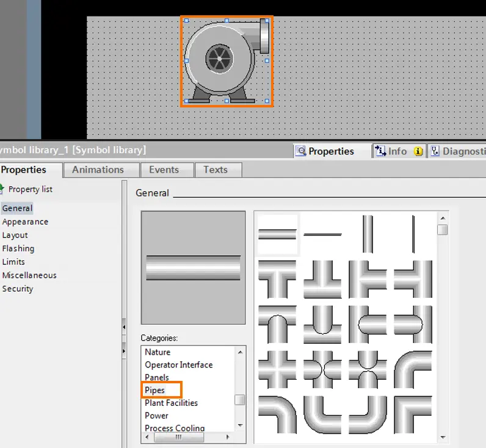Choose the Operator Interface category
This screenshot has height=448, width=486.
[x=178, y=364]
